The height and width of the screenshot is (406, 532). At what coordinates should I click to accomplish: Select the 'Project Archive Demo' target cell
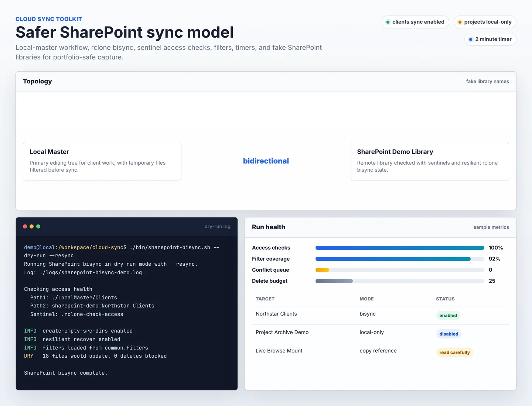[282, 332]
